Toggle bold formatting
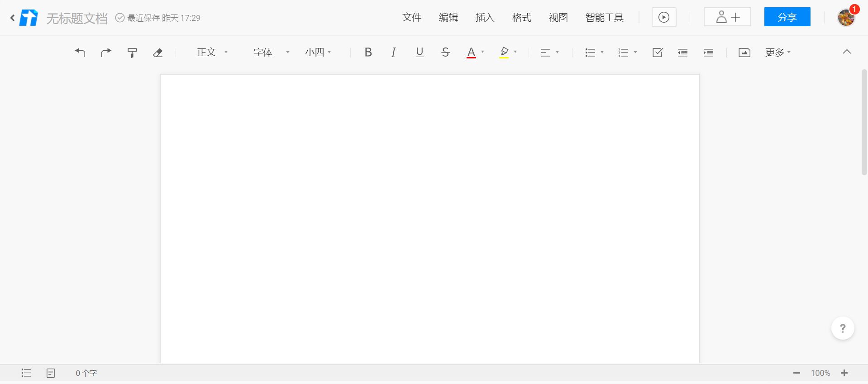Viewport: 868px width, 384px height. click(x=368, y=53)
